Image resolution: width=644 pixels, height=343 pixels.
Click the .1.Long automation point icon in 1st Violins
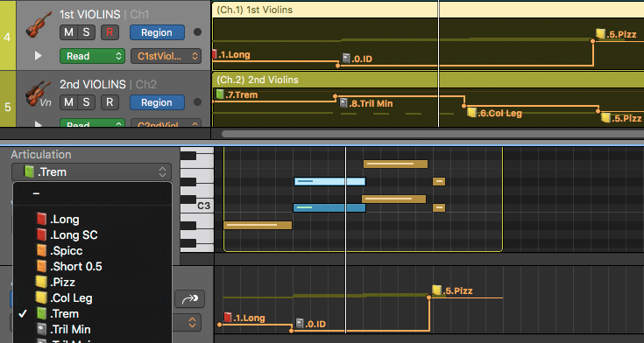click(x=215, y=54)
